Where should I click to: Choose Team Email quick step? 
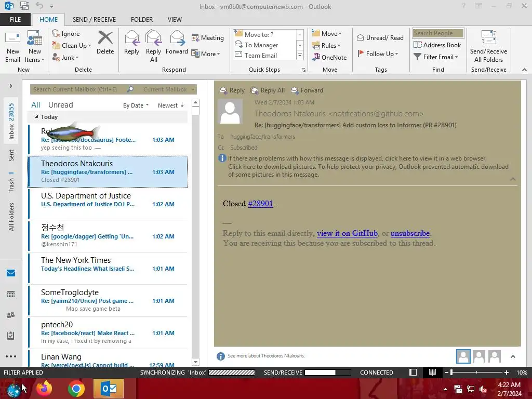[x=265, y=55]
